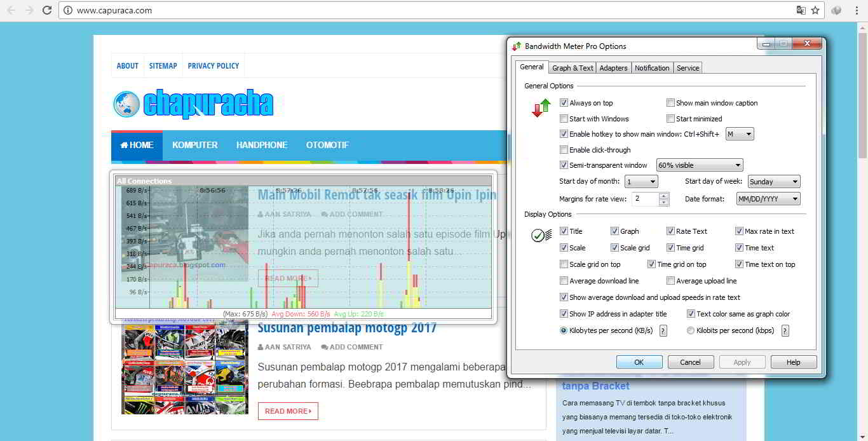Open the HANDPHONE menu item
Image resolution: width=868 pixels, height=441 pixels.
[262, 146]
